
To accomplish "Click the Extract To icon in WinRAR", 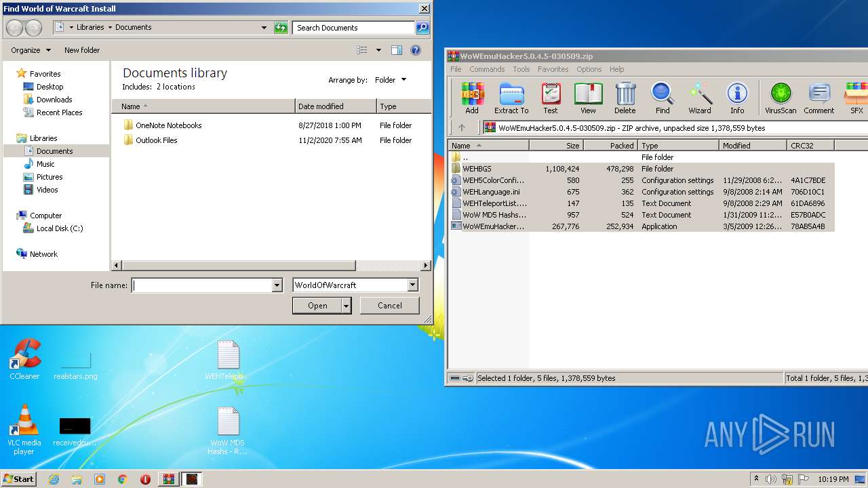I will click(x=511, y=98).
